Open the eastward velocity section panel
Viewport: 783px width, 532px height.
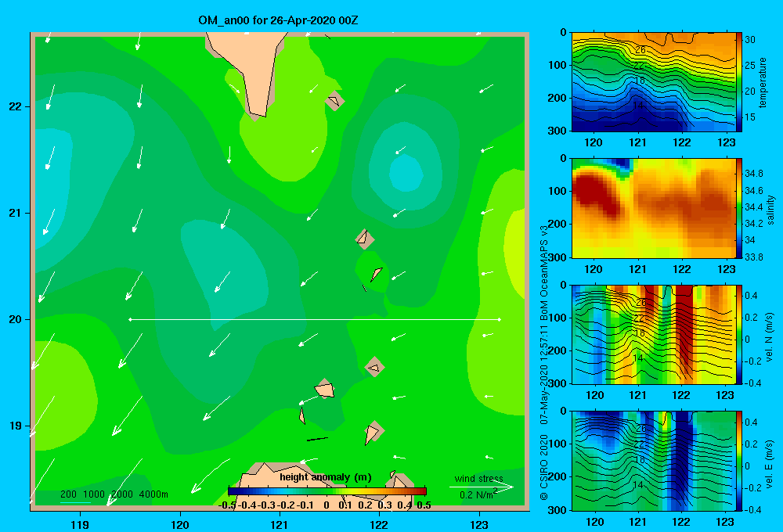(654, 461)
